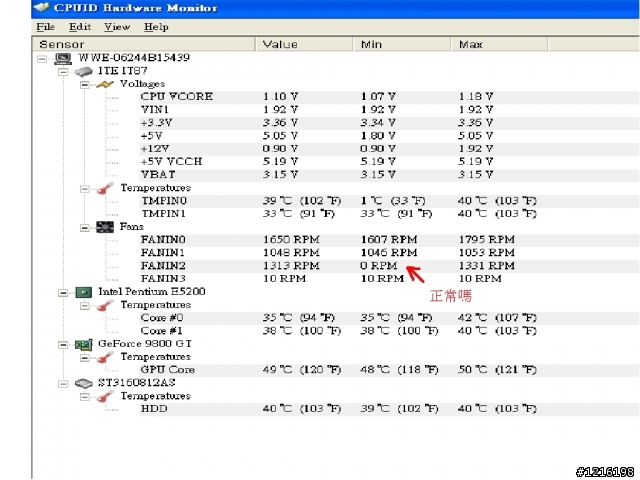Click the Fans icon
Image resolution: width=640 pixels, height=480 pixels.
105,227
